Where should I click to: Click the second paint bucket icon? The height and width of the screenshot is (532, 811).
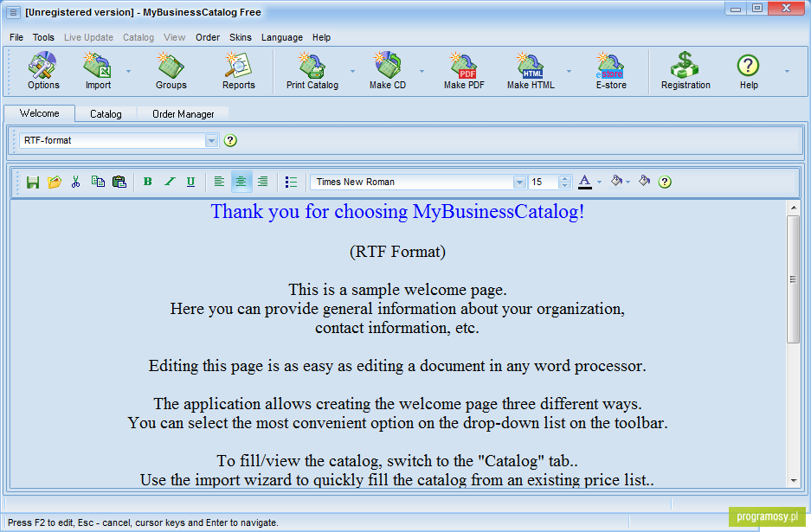645,181
